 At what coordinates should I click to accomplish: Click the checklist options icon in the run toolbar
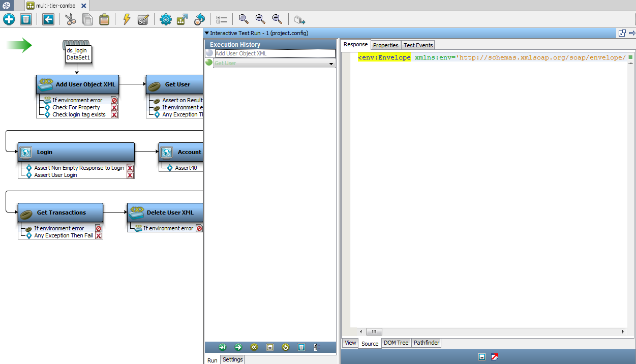coord(317,347)
